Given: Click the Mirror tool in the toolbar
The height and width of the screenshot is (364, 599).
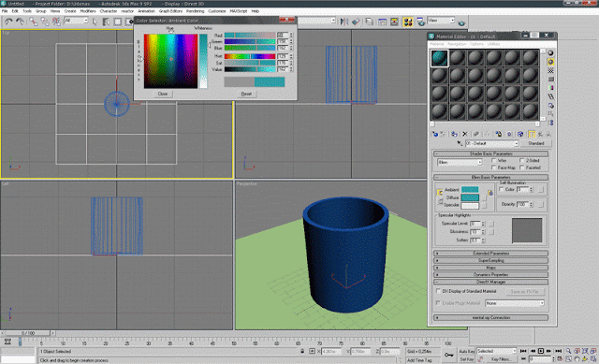Looking at the screenshot, I should pyautogui.click(x=344, y=22).
